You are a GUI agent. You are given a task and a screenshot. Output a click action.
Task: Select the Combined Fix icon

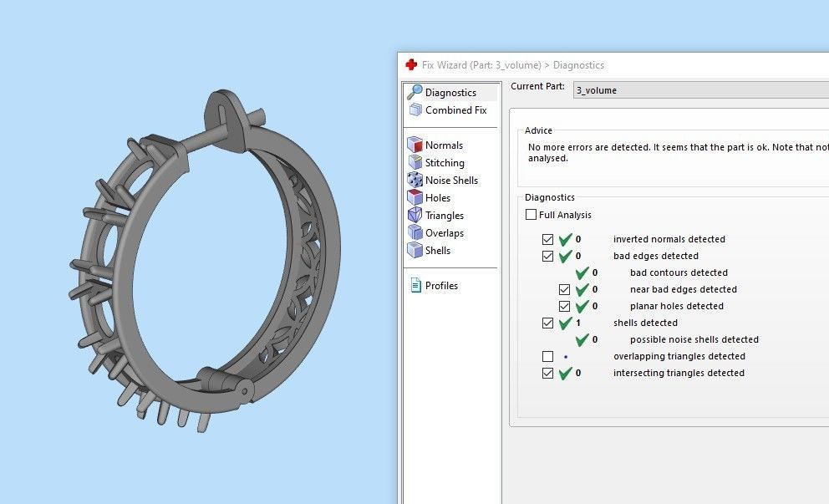[415, 110]
